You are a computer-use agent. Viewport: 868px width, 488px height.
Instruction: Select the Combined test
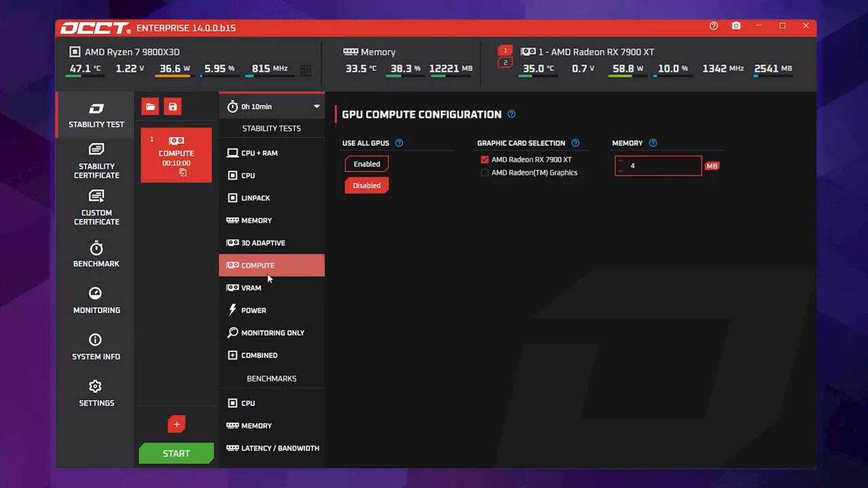272,355
